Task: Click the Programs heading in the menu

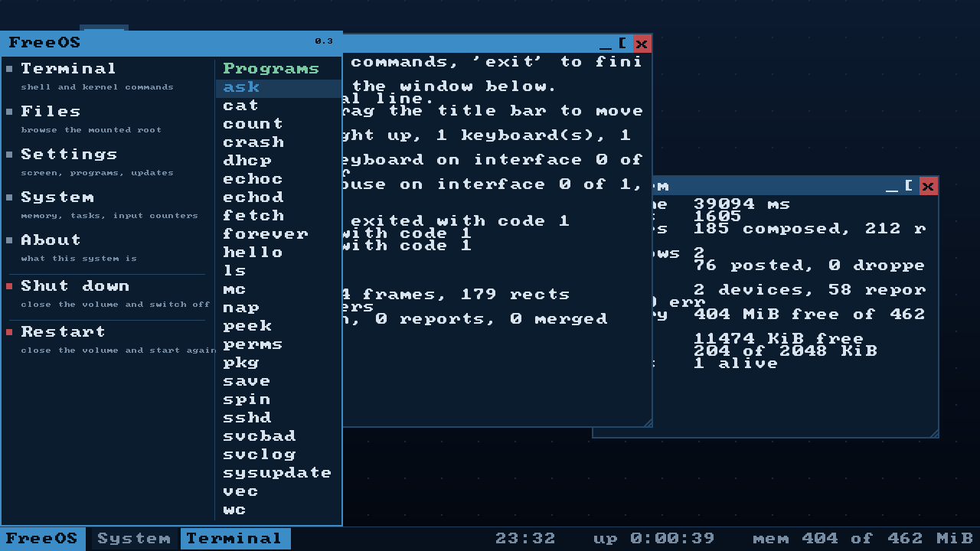Action: tap(271, 69)
